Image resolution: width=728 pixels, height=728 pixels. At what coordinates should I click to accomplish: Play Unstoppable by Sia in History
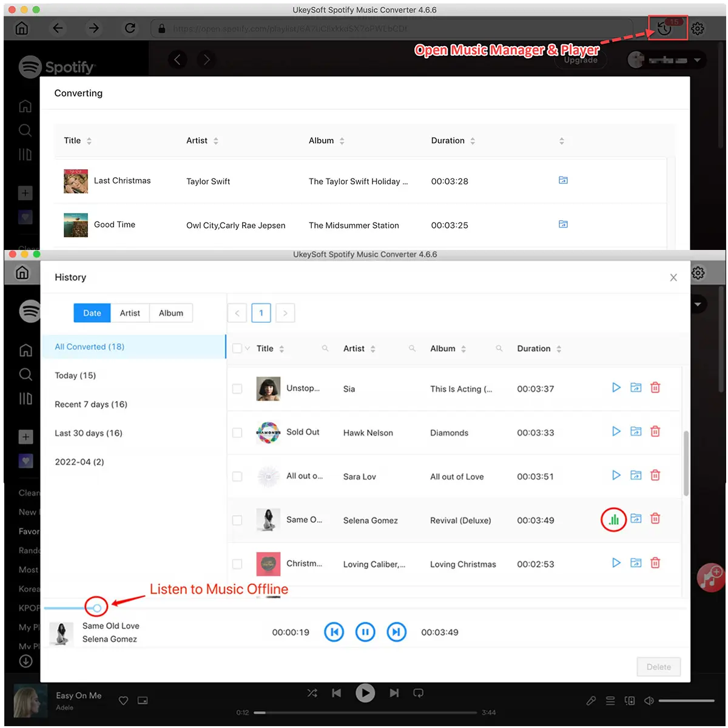click(616, 387)
